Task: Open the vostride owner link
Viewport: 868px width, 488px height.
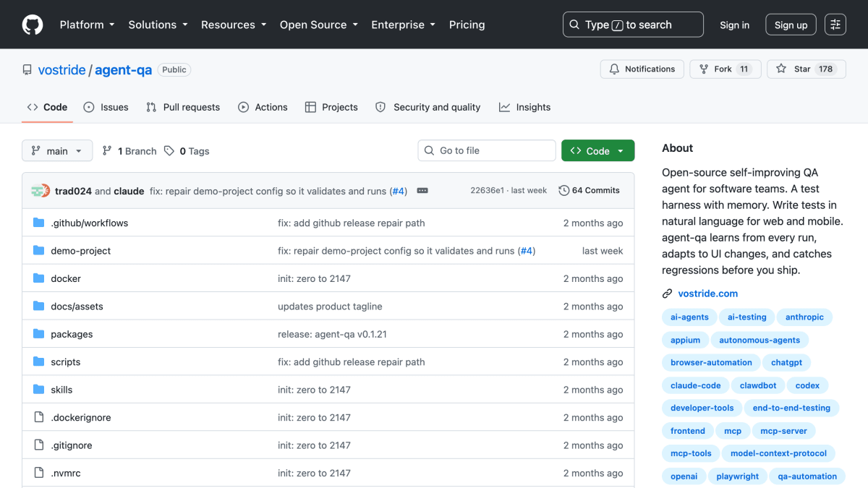Action: [x=62, y=70]
